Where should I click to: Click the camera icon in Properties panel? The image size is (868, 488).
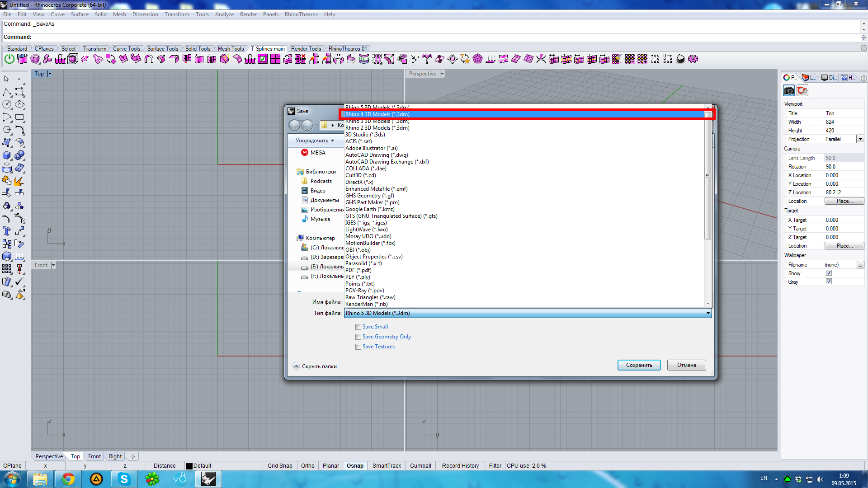click(789, 91)
